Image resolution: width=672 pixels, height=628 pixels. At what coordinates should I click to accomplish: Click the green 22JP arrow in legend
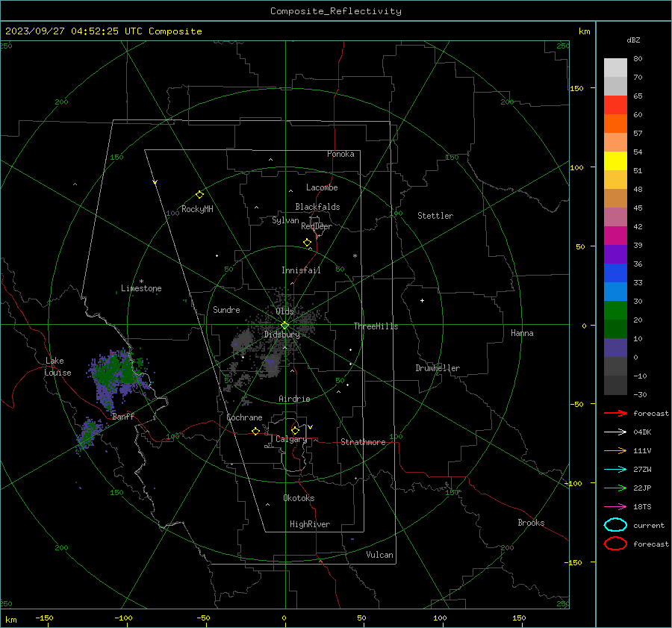[x=615, y=488]
